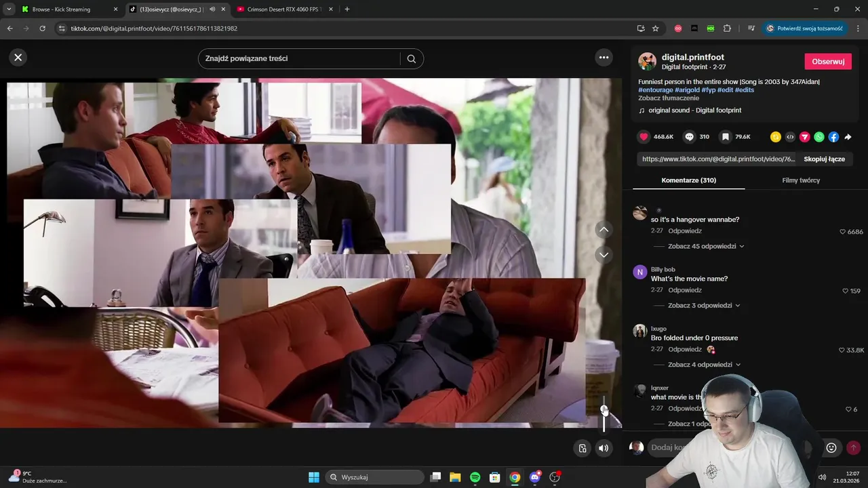
Task: Like lqnxer's comment with 6 likes
Action: (848, 409)
